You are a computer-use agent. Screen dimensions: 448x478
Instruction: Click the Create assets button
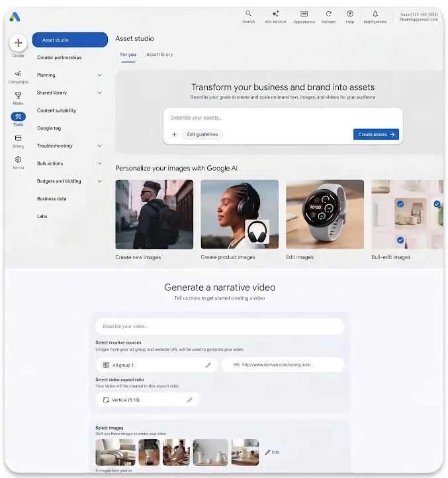[376, 134]
